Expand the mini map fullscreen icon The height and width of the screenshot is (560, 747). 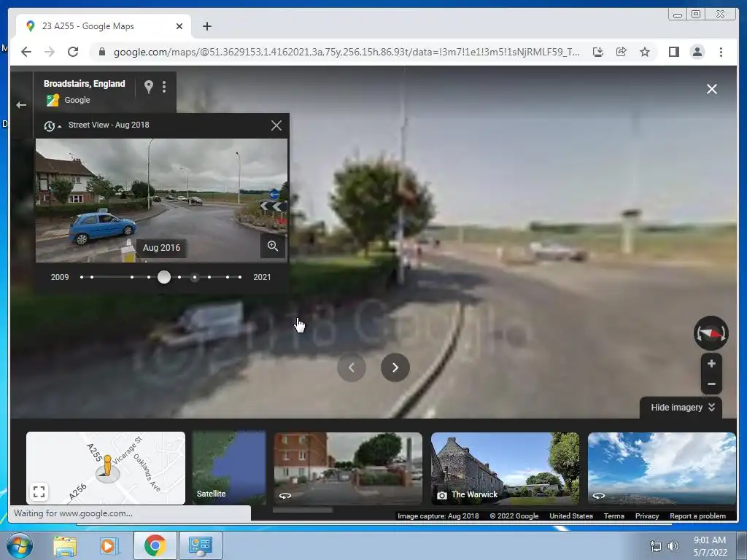point(39,491)
